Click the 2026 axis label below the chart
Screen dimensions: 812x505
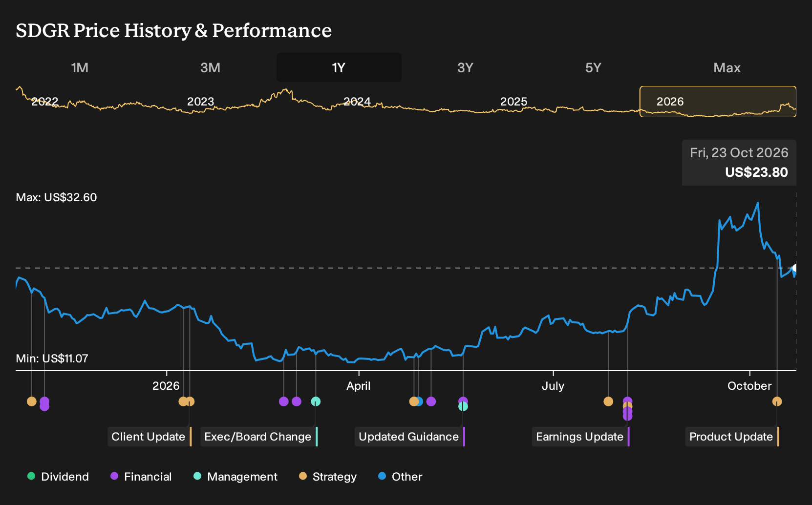click(x=166, y=386)
